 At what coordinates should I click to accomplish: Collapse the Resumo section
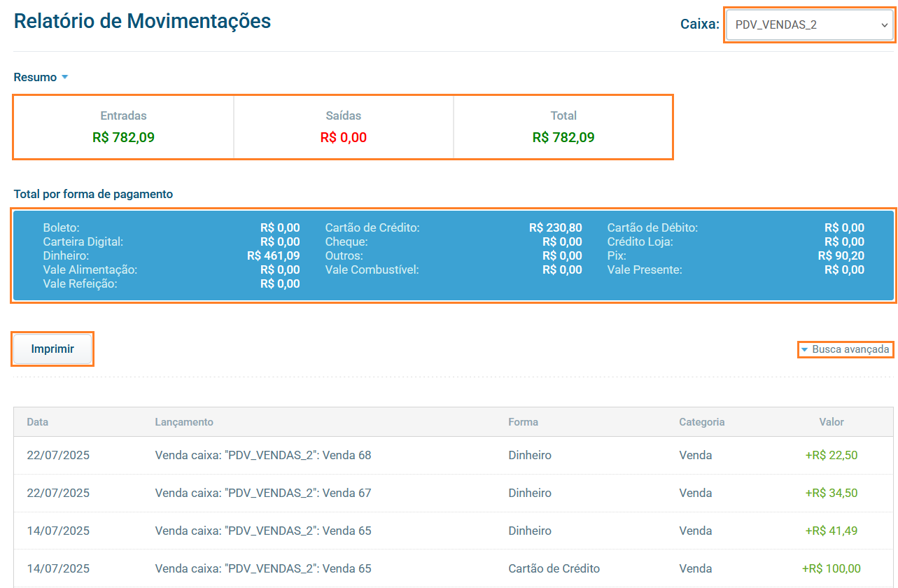41,78
